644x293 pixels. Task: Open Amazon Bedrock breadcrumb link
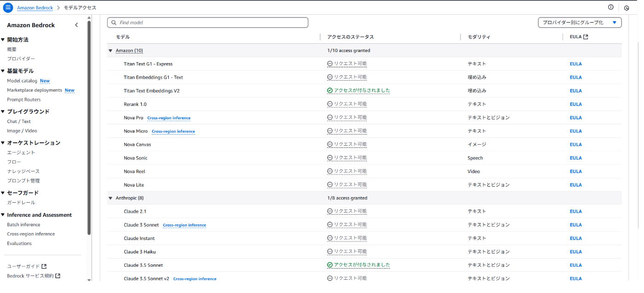coord(35,8)
